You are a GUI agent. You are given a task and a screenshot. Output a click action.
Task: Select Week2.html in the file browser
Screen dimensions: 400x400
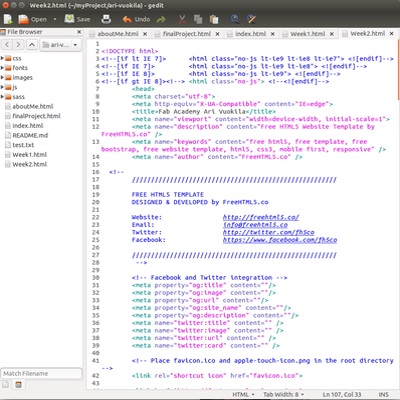tap(29, 165)
